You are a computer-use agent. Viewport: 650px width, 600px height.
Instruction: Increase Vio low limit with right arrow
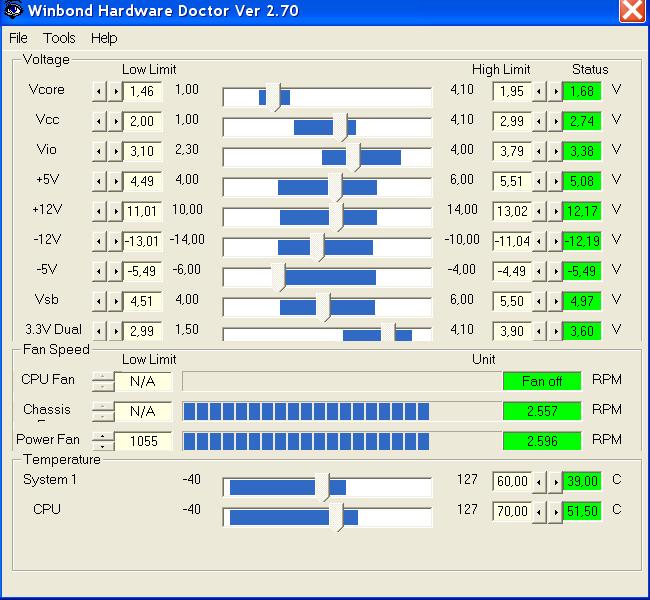116,151
